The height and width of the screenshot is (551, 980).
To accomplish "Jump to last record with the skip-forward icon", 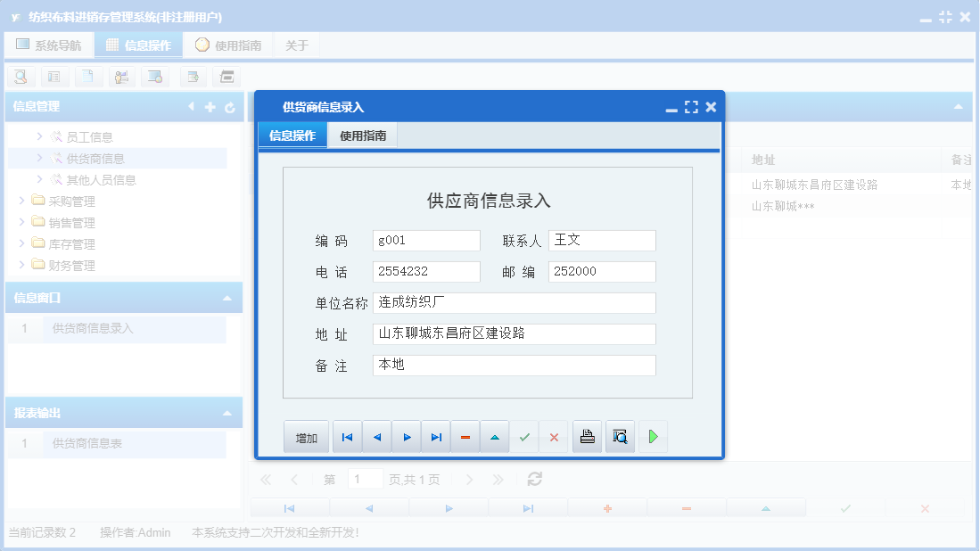I will coord(436,436).
